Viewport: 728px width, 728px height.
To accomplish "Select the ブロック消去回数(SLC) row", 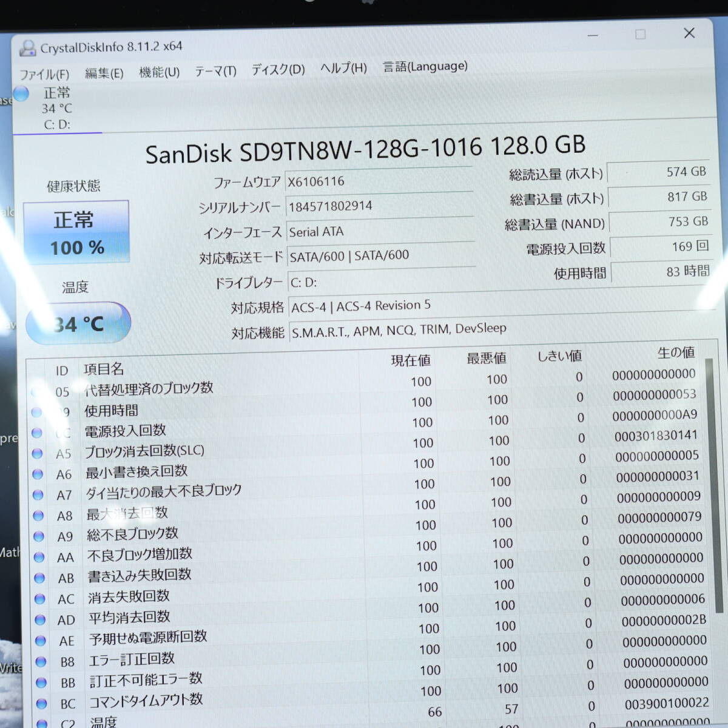I will coord(365,446).
